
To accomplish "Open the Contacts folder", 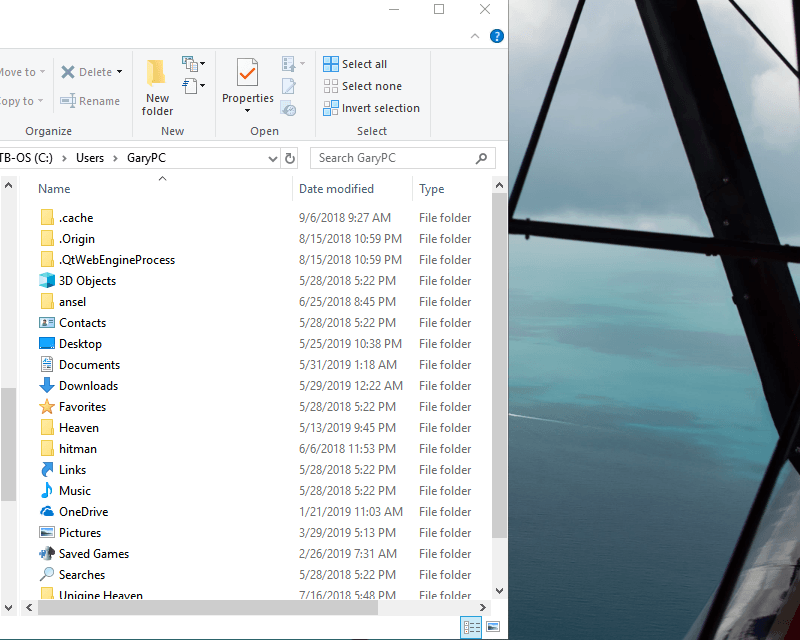I will 81,322.
